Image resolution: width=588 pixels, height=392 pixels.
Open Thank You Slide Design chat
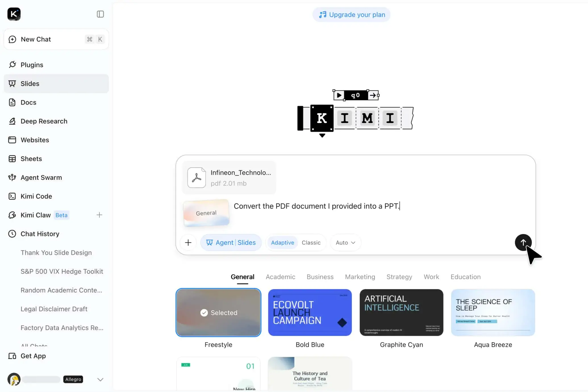[x=56, y=253]
